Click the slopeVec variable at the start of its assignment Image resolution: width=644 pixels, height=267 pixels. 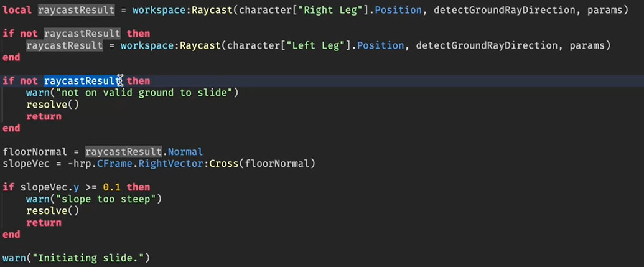[26, 164]
